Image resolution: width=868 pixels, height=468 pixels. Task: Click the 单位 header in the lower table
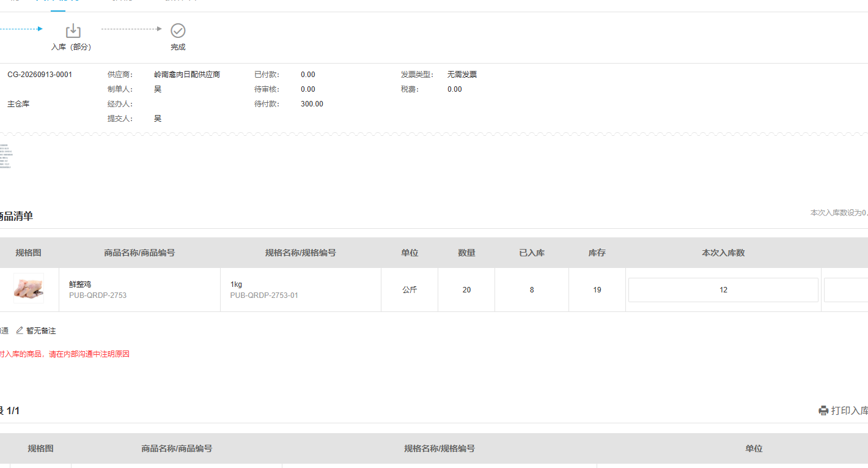[x=754, y=448]
